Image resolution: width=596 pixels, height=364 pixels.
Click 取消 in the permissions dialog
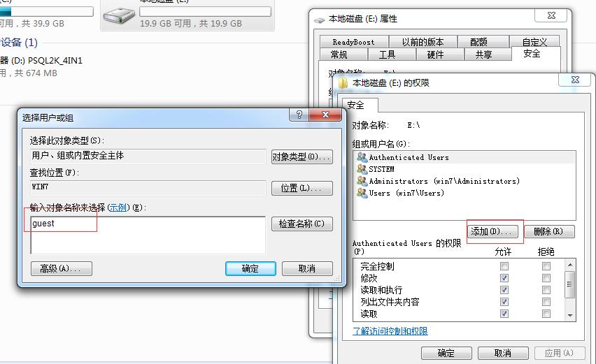(503, 353)
